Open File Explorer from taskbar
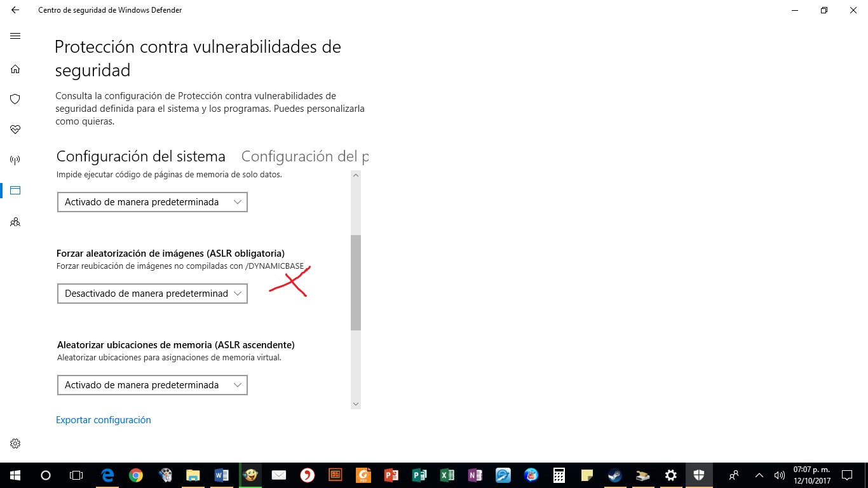Viewport: 868px width, 488px height. (x=193, y=475)
